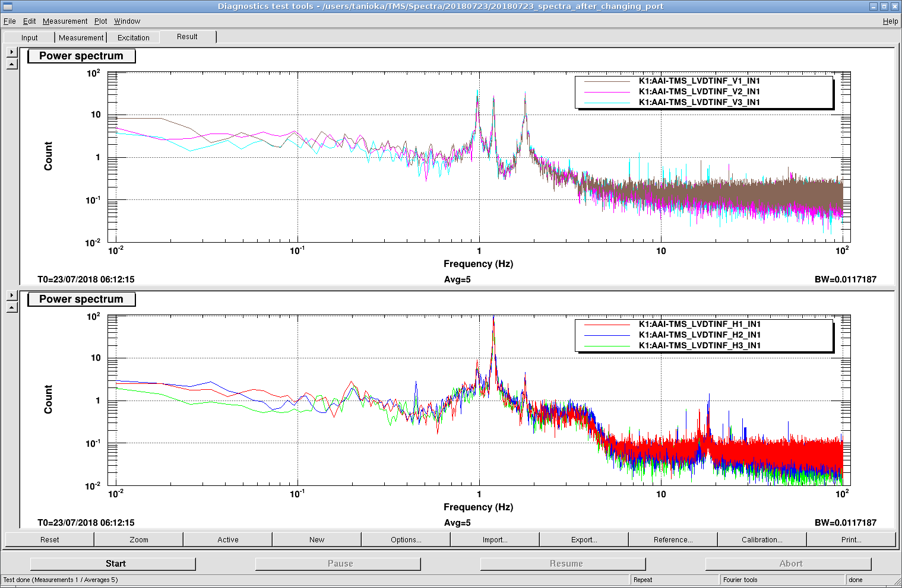Viewport: 902px width, 588px height.
Task: Switch to the Measurement tab
Action: (x=81, y=37)
